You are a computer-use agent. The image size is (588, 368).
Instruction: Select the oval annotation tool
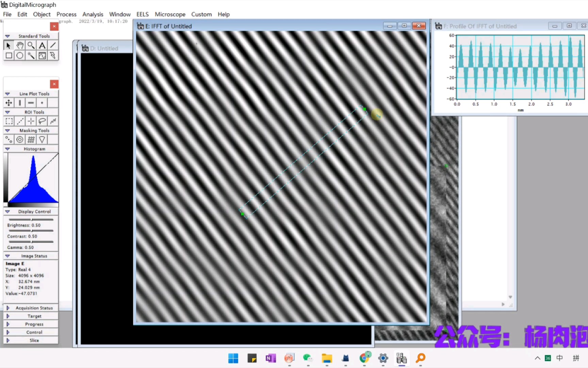(x=20, y=56)
